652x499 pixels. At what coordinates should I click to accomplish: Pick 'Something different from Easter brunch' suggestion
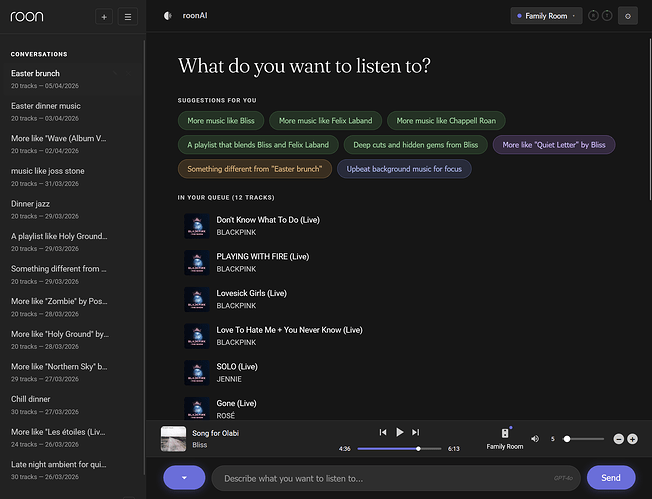click(254, 169)
